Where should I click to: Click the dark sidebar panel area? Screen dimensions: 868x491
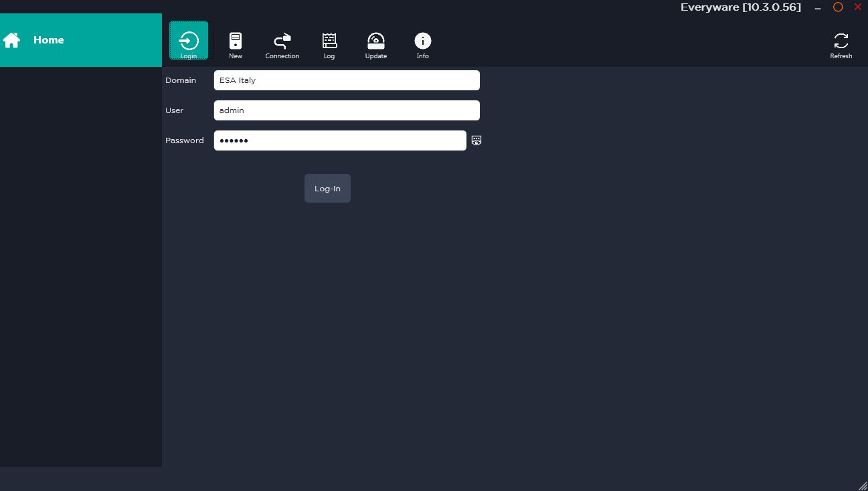click(80, 268)
